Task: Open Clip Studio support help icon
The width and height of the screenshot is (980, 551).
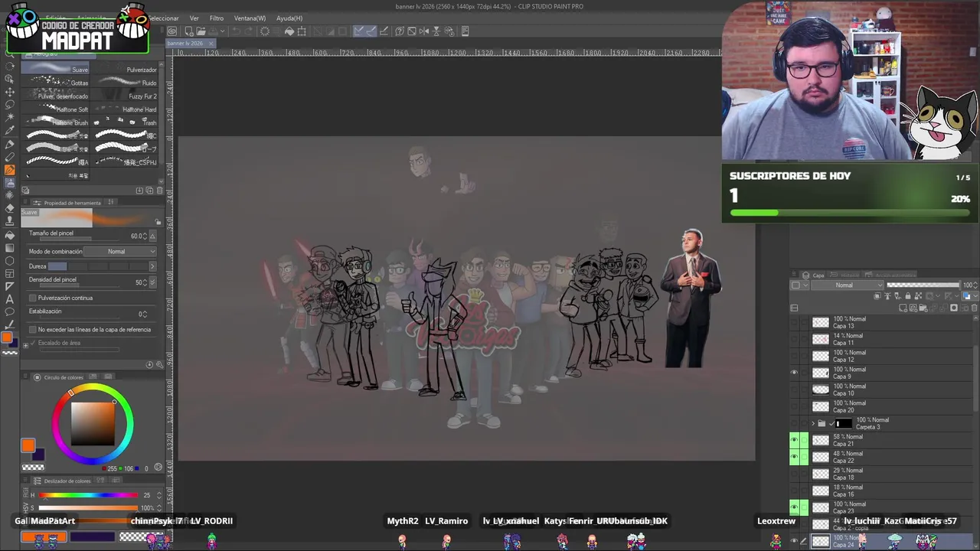Action: click(400, 31)
